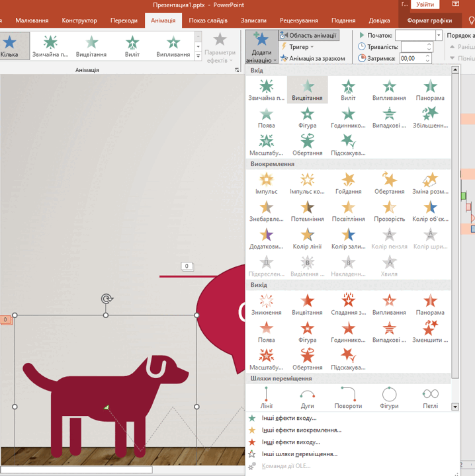Click the Увійти sign-in button
The height and width of the screenshot is (476, 475).
coord(425,5)
